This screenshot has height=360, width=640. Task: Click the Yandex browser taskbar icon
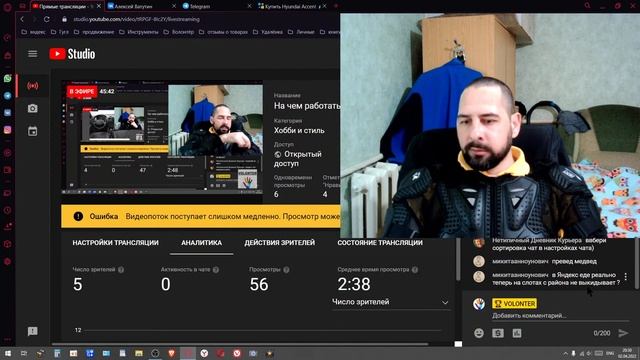(204, 353)
